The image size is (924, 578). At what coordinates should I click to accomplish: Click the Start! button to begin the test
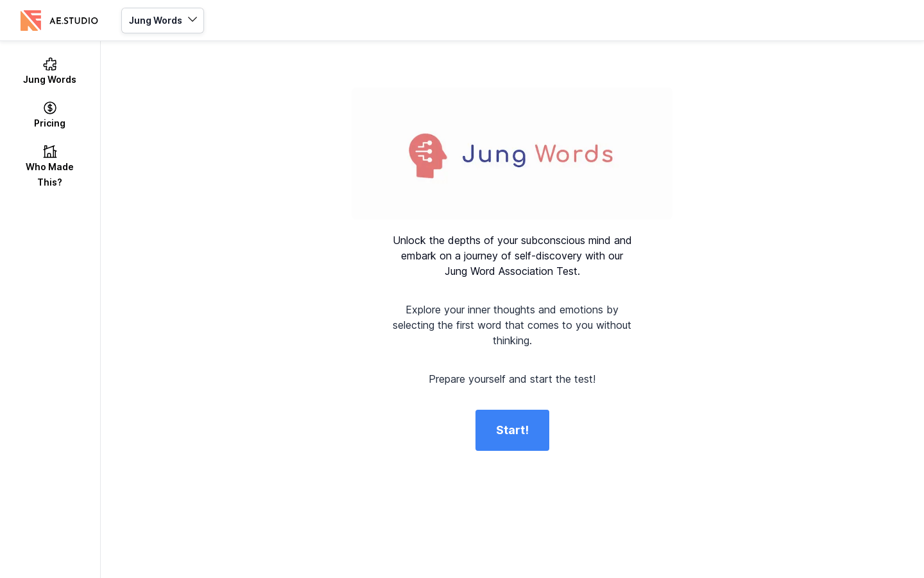tap(512, 430)
